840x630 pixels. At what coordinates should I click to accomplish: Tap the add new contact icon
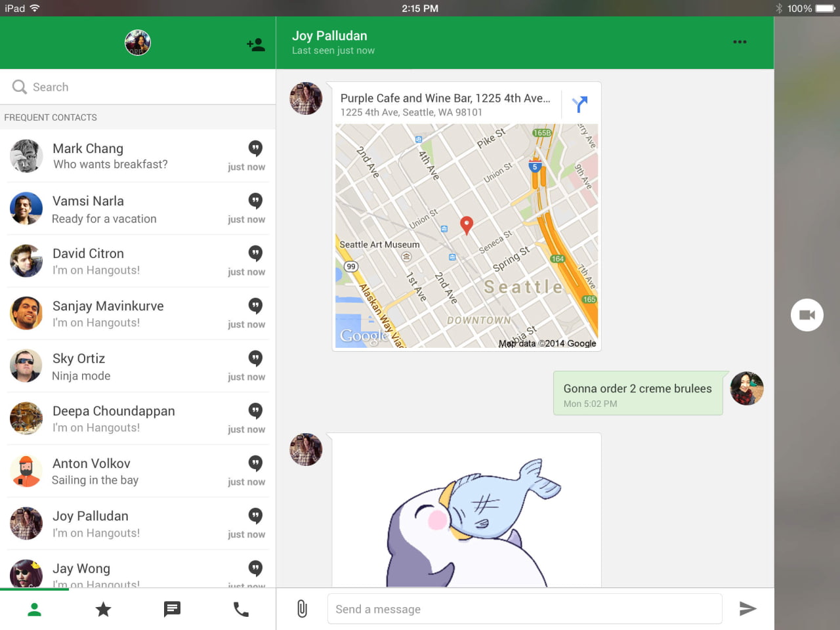click(x=255, y=43)
